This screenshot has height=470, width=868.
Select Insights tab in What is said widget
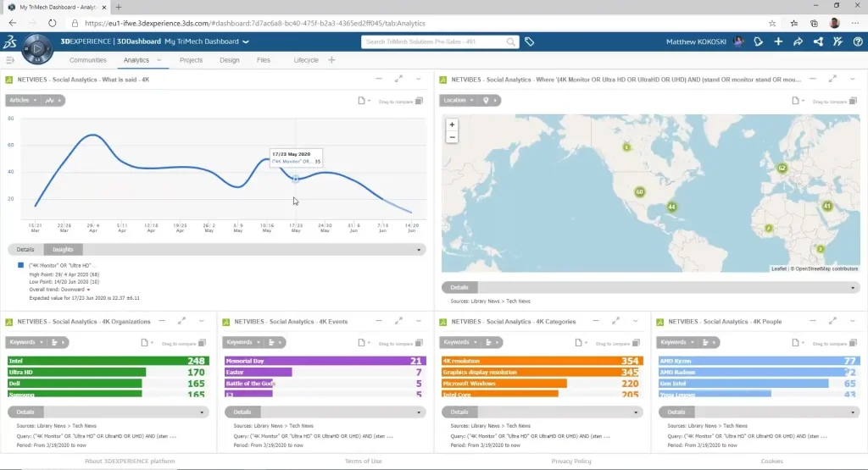click(x=63, y=249)
